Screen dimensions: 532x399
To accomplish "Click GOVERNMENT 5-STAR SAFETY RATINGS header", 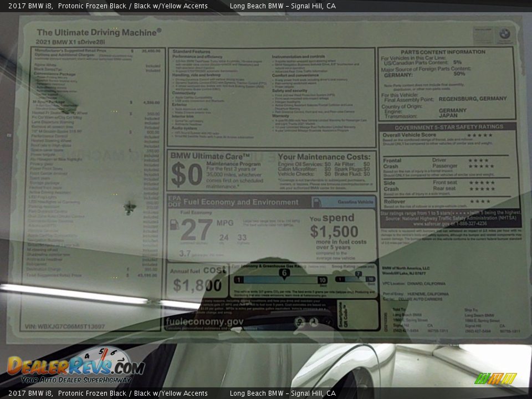I will point(448,127).
